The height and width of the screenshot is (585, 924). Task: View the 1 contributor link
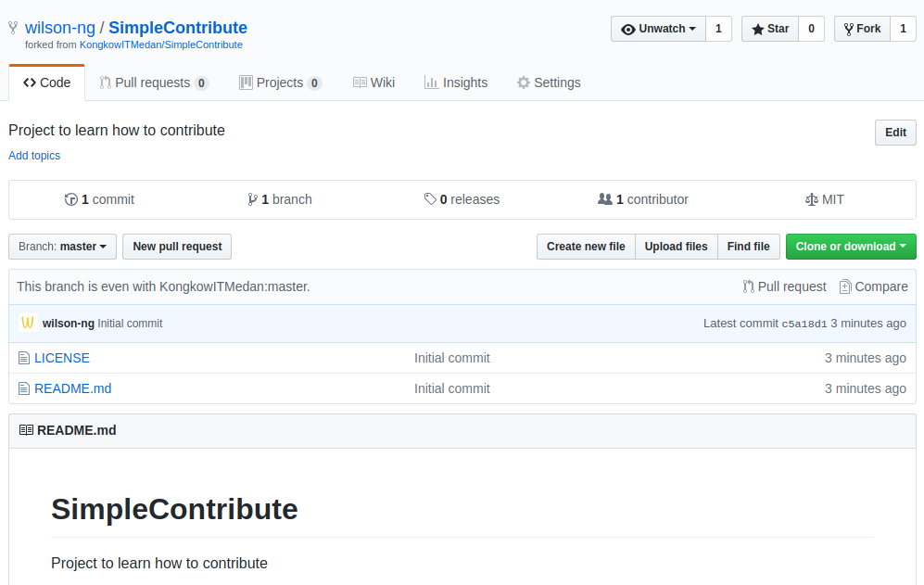[643, 199]
